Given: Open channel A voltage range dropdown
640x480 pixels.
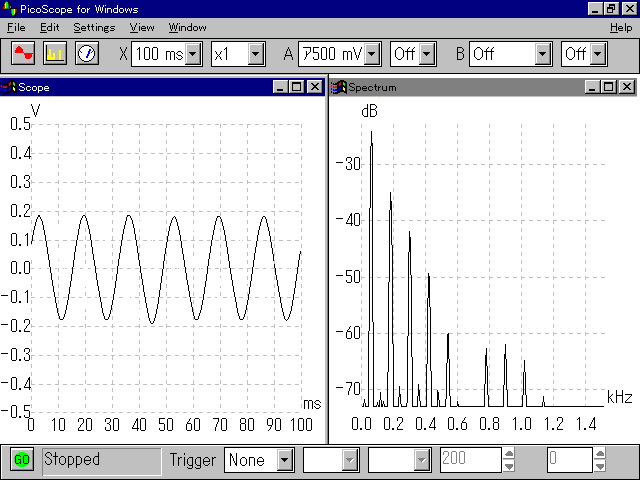Looking at the screenshot, I should coord(372,53).
